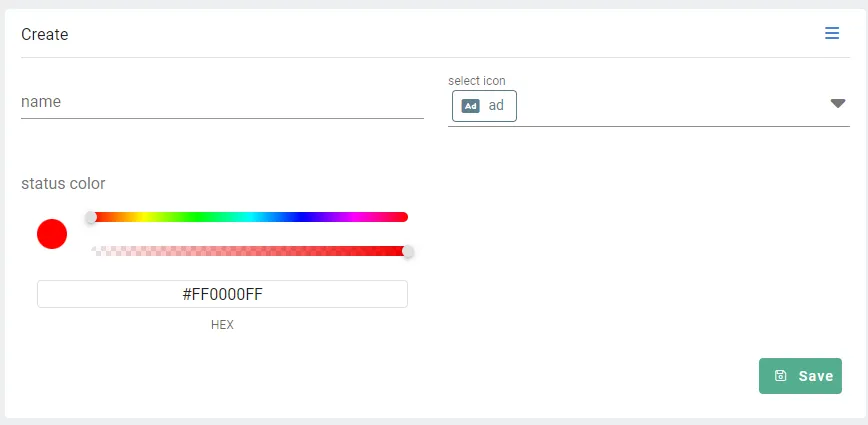The height and width of the screenshot is (425, 868).
Task: Set opacity to the transparent checkered end
Action: click(94, 251)
